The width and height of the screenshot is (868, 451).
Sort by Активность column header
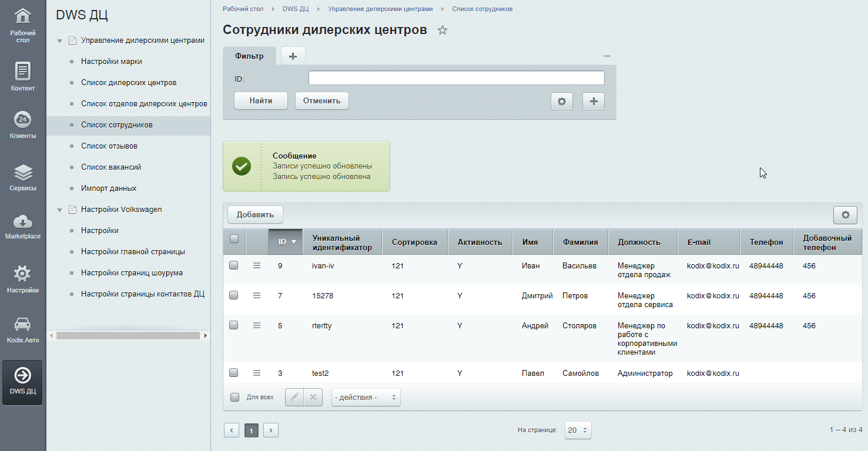point(480,242)
